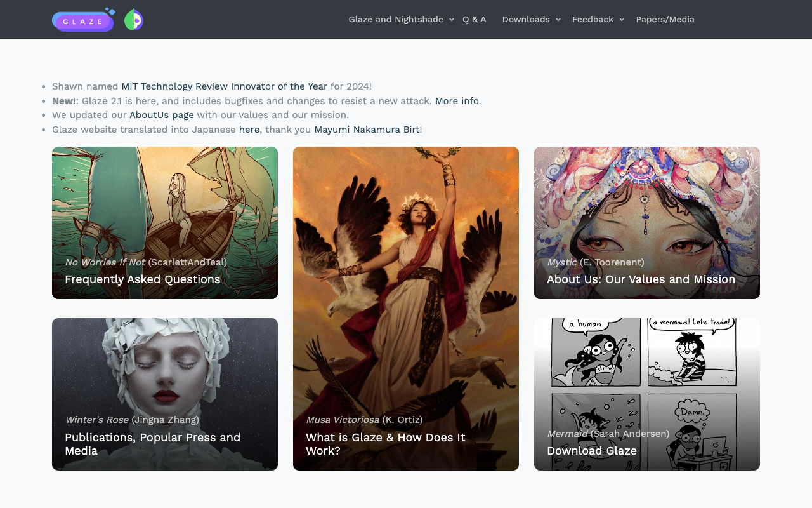Open the Glaze and Nightshade menu

tap(396, 19)
